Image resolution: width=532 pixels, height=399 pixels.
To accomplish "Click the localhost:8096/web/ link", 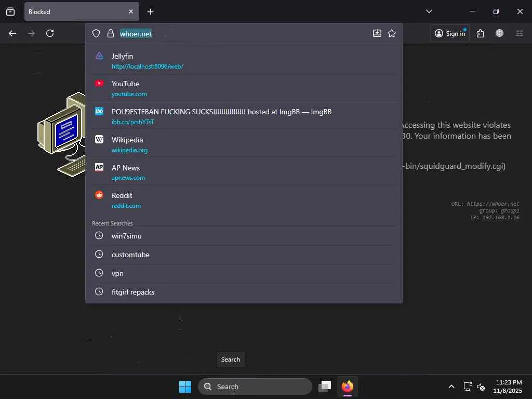I will (148, 66).
